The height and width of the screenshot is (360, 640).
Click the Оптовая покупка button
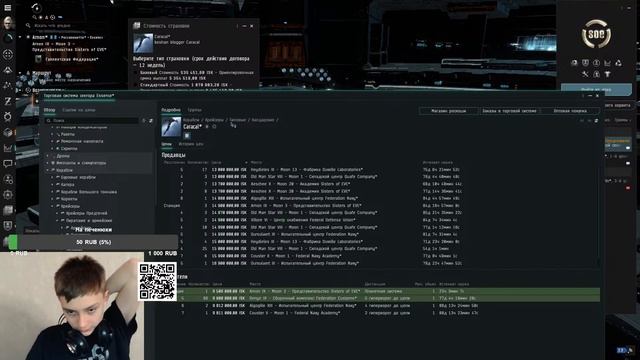coord(570,111)
